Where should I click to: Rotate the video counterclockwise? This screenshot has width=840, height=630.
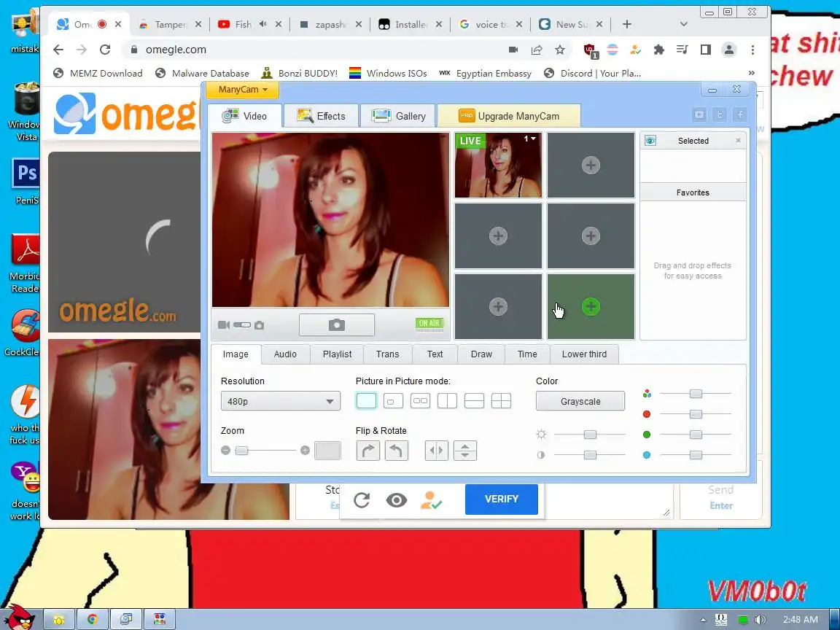(x=396, y=451)
